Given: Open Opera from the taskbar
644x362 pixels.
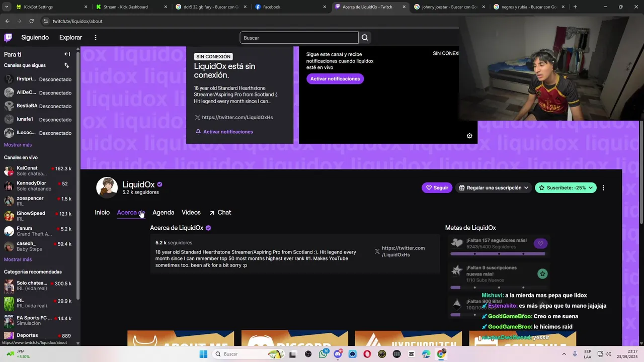Looking at the screenshot, I should point(367,354).
